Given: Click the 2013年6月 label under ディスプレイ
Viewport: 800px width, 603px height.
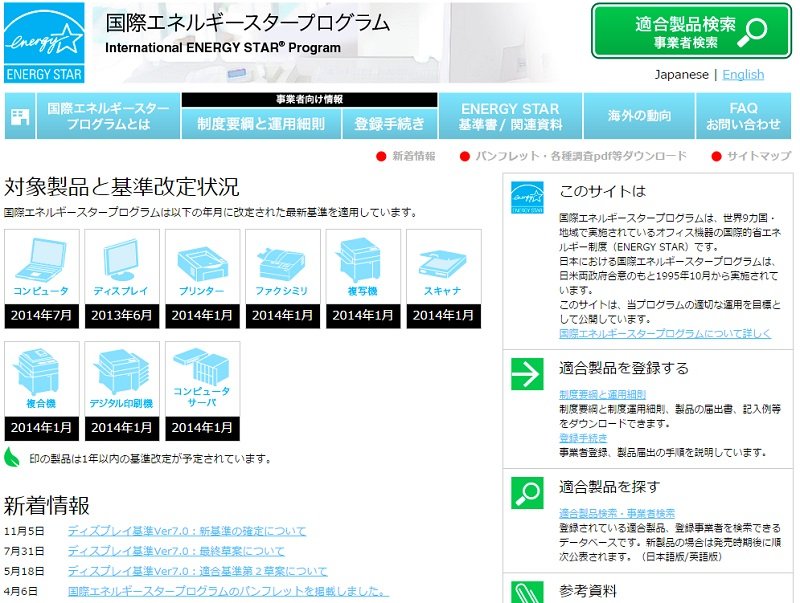Looking at the screenshot, I should 122,316.
